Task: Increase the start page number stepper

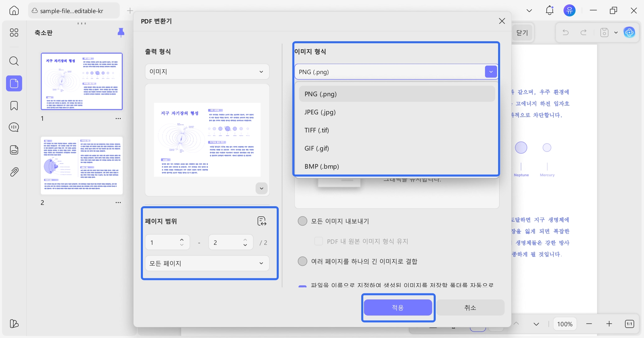Action: pyautogui.click(x=182, y=239)
